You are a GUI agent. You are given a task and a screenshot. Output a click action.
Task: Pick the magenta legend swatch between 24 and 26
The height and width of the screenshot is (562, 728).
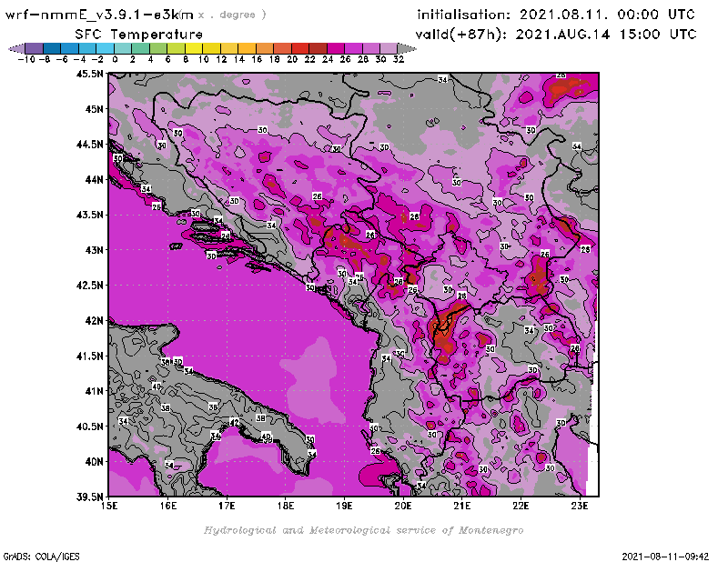tap(335, 49)
